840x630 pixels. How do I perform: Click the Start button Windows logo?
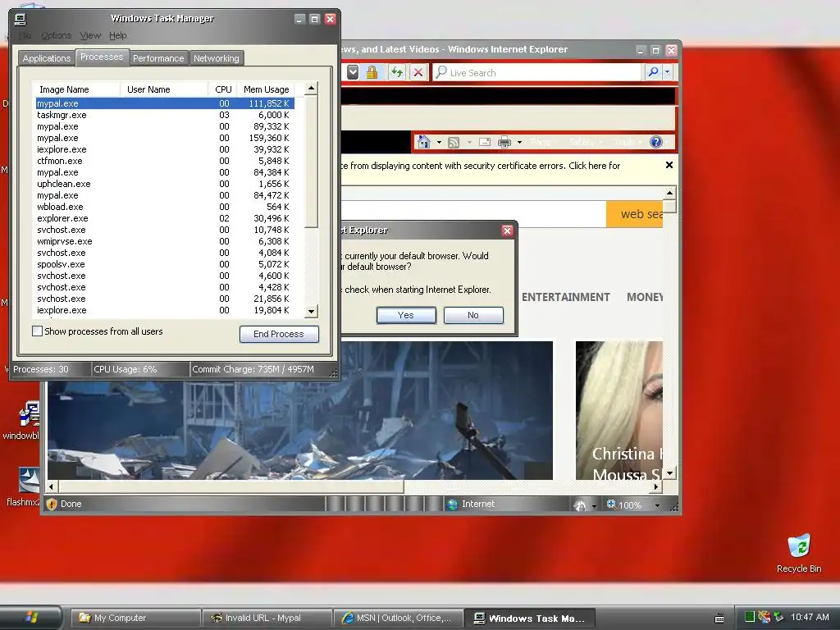[x=31, y=617]
